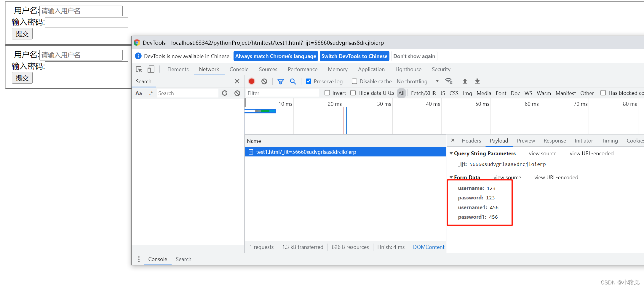The image size is (644, 288).
Task: Open the Application tab
Action: coord(371,69)
